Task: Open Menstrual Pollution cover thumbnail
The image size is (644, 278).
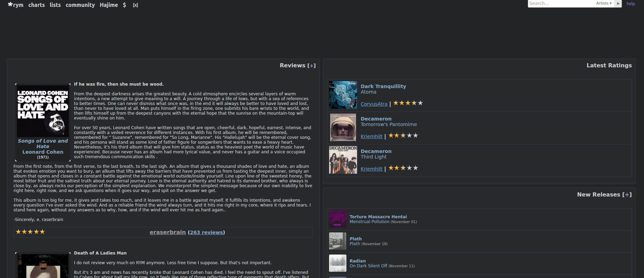Action: click(338, 219)
